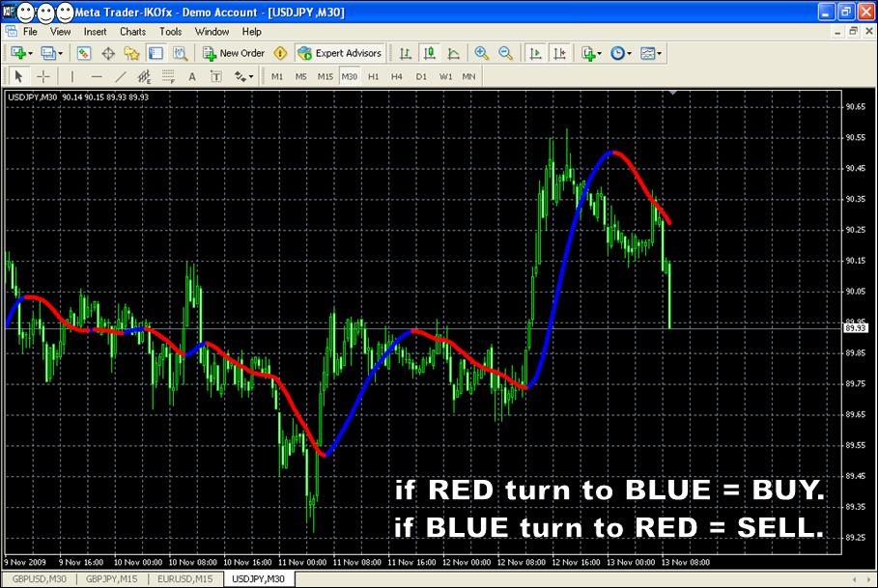Image resolution: width=878 pixels, height=588 pixels.
Task: Select the D1 timeframe button
Action: click(421, 76)
